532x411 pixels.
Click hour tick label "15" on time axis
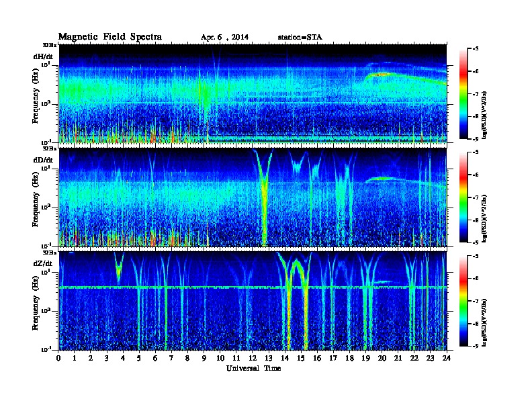point(302,358)
